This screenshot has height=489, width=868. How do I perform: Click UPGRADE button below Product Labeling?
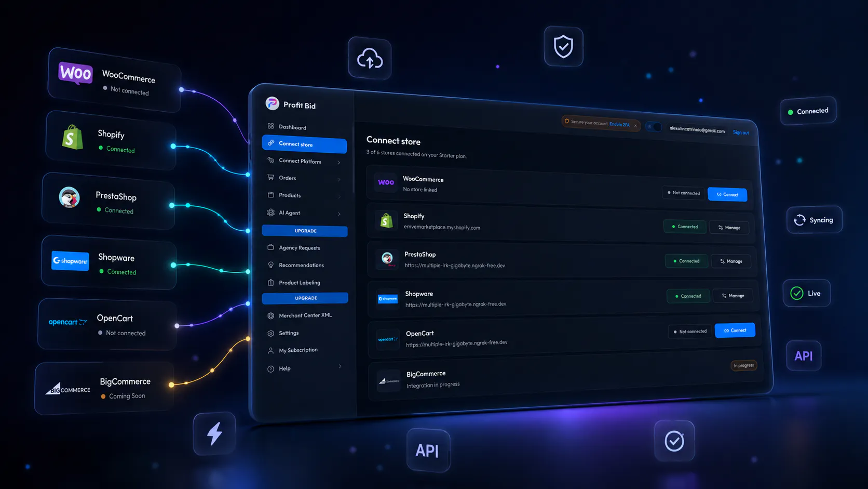(306, 298)
